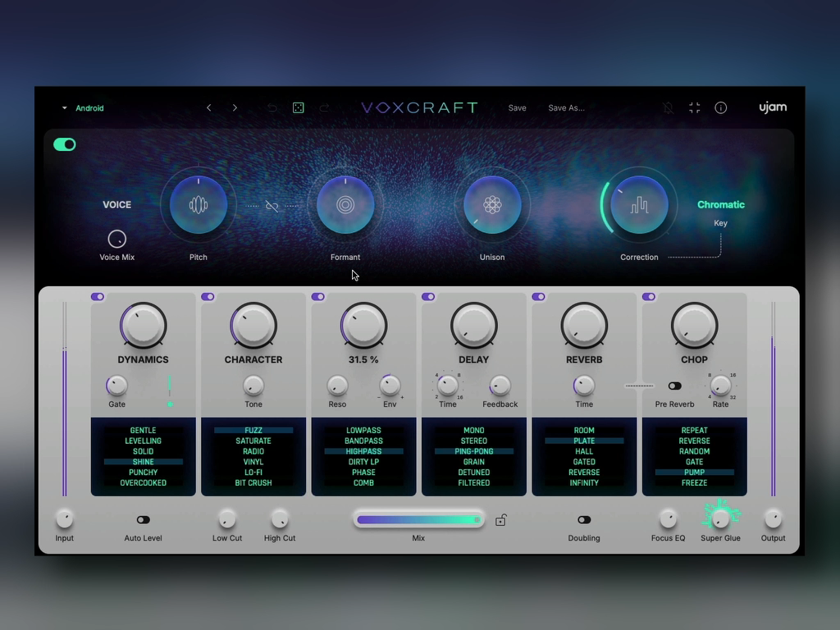Image resolution: width=840 pixels, height=630 pixels.
Task: Toggle the Dynamics module on/off switch
Action: 98,296
